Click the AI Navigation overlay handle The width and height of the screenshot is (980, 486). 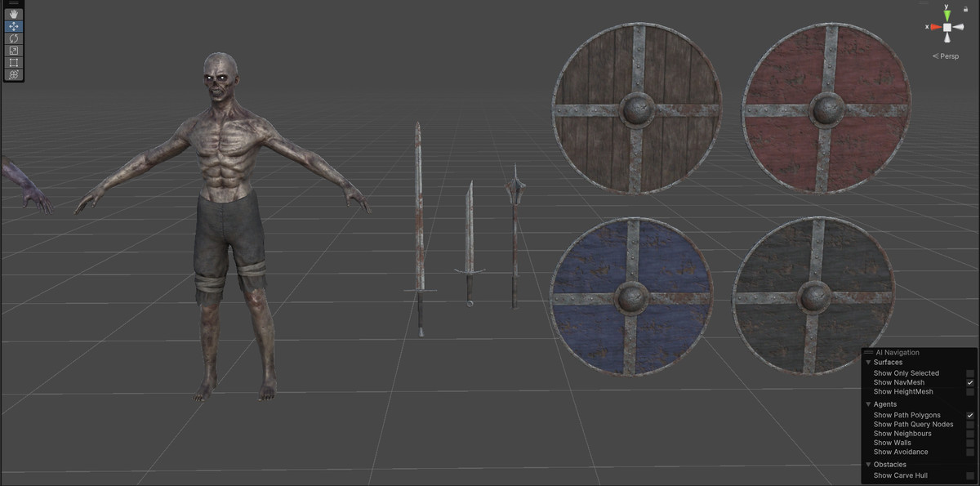pyautogui.click(x=868, y=353)
